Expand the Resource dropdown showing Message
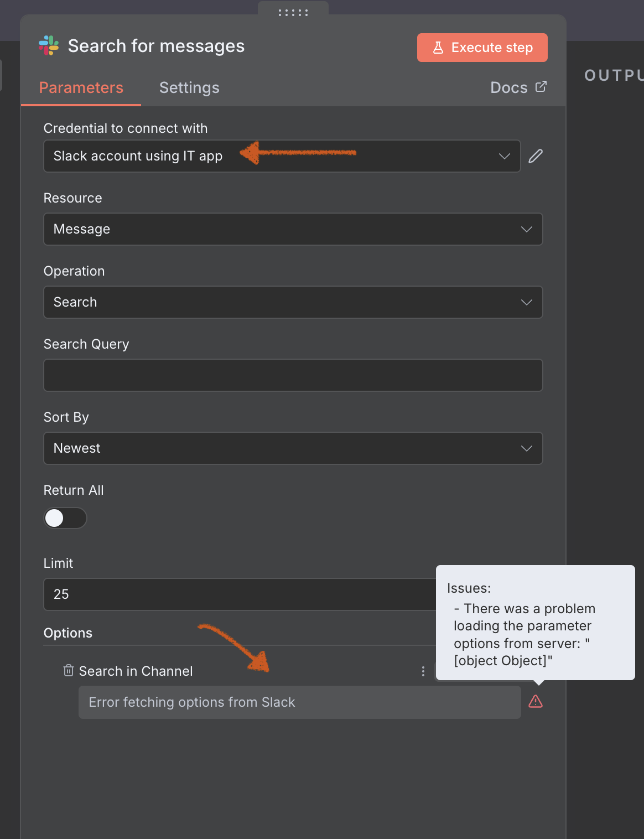 (293, 229)
